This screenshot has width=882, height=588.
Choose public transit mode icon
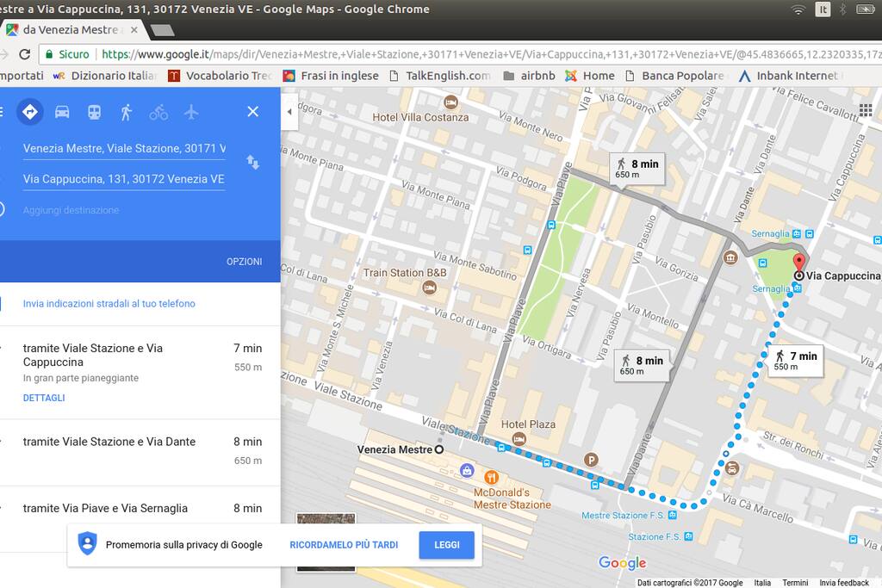coord(94,112)
